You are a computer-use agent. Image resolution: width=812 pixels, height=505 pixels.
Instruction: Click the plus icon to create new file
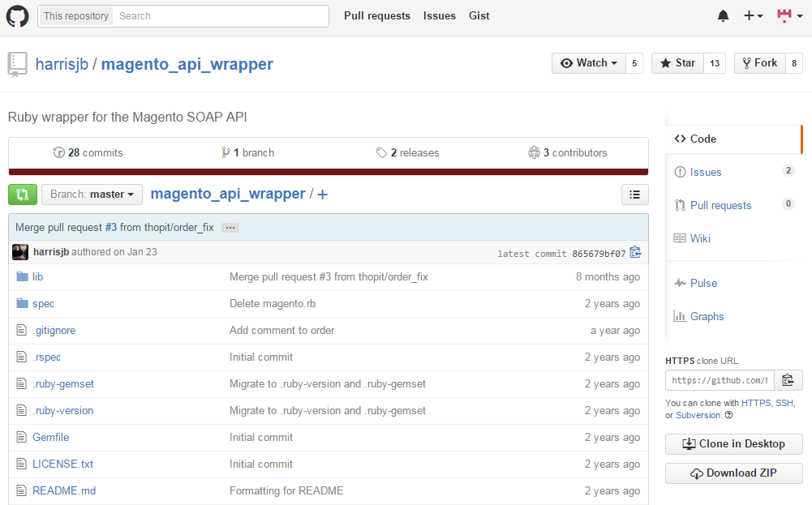(322, 195)
